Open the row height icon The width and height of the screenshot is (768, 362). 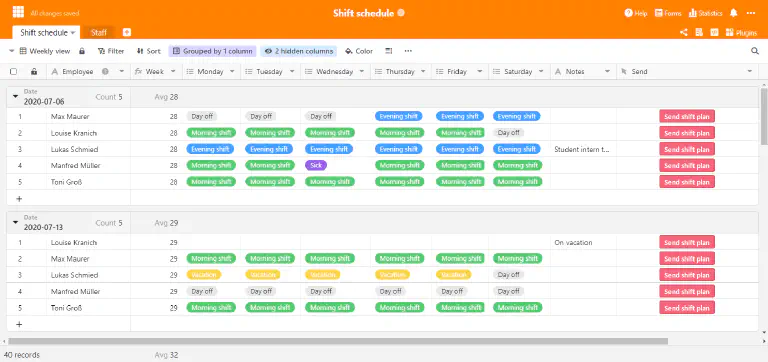click(x=388, y=51)
